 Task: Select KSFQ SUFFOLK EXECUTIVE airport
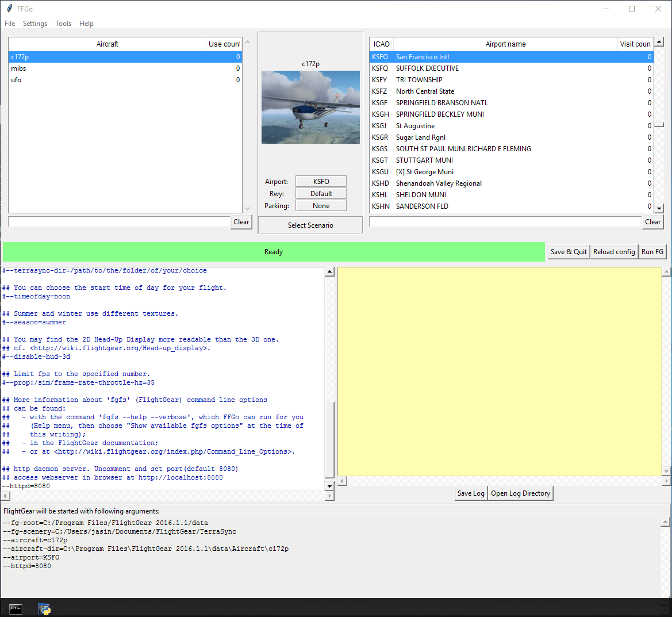pyautogui.click(x=511, y=68)
